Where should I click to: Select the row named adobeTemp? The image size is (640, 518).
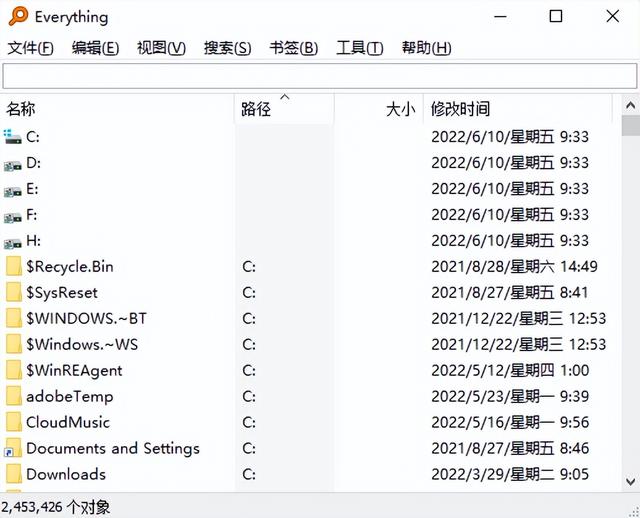coord(310,396)
